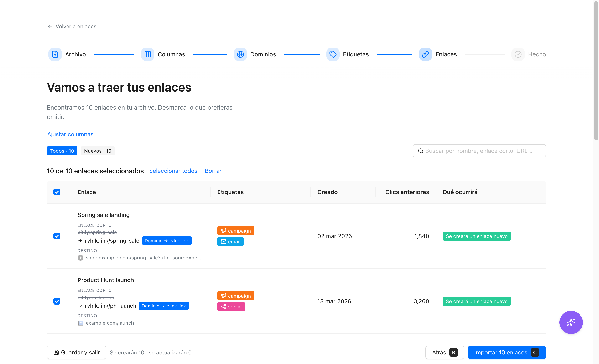Click the 3,260 clicks value

(x=421, y=301)
